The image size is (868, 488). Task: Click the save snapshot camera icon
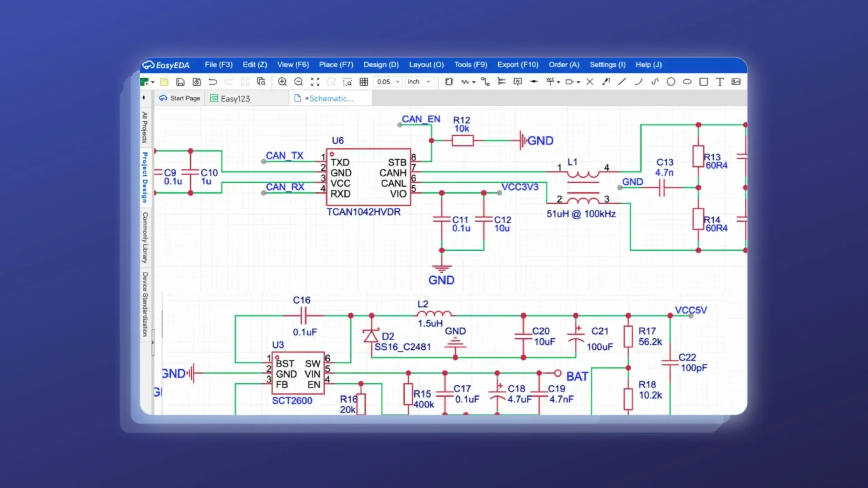(197, 82)
